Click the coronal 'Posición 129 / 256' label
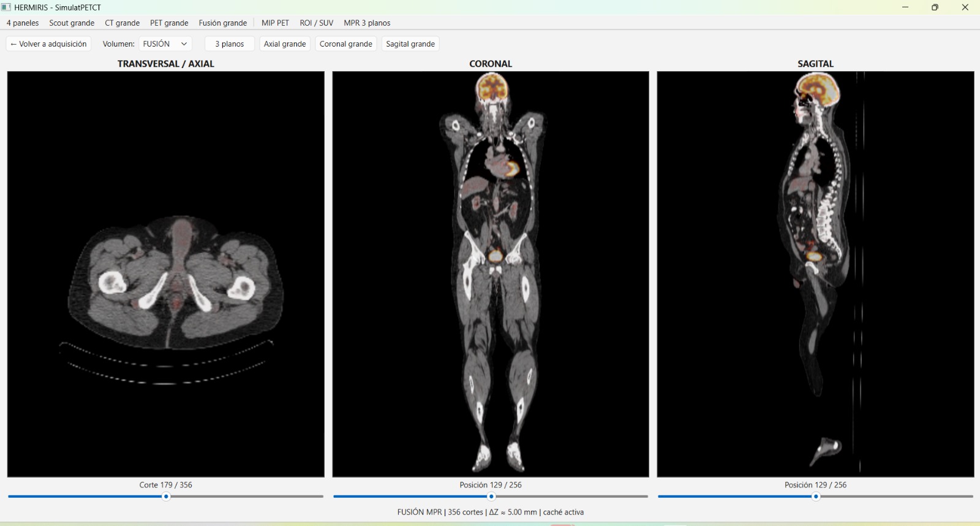Screen dimensions: 980x526 click(491, 484)
